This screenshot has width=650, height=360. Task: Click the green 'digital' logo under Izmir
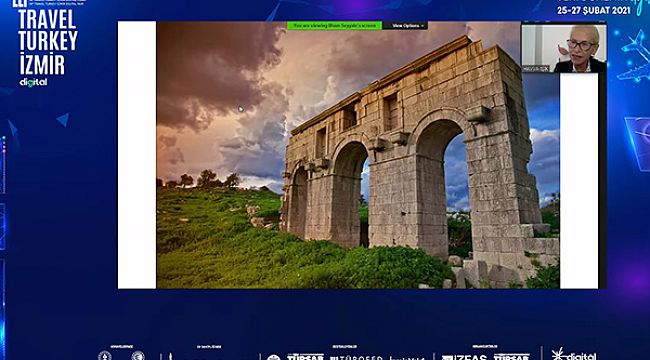(33, 82)
